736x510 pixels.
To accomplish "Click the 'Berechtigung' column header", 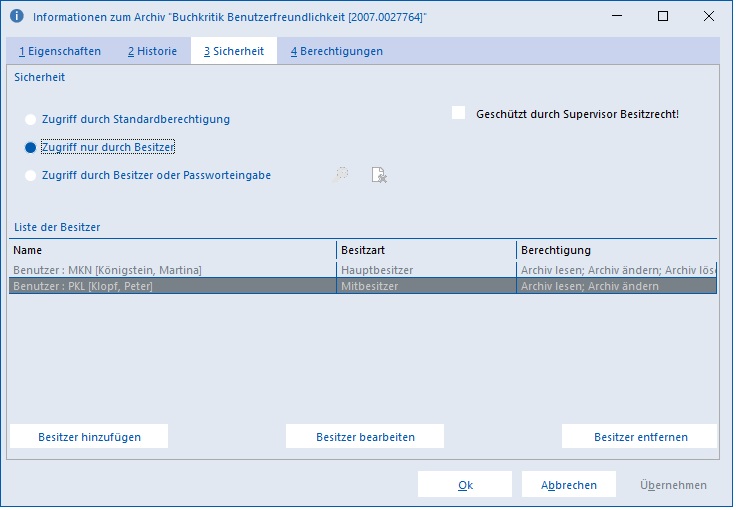I will coord(617,250).
